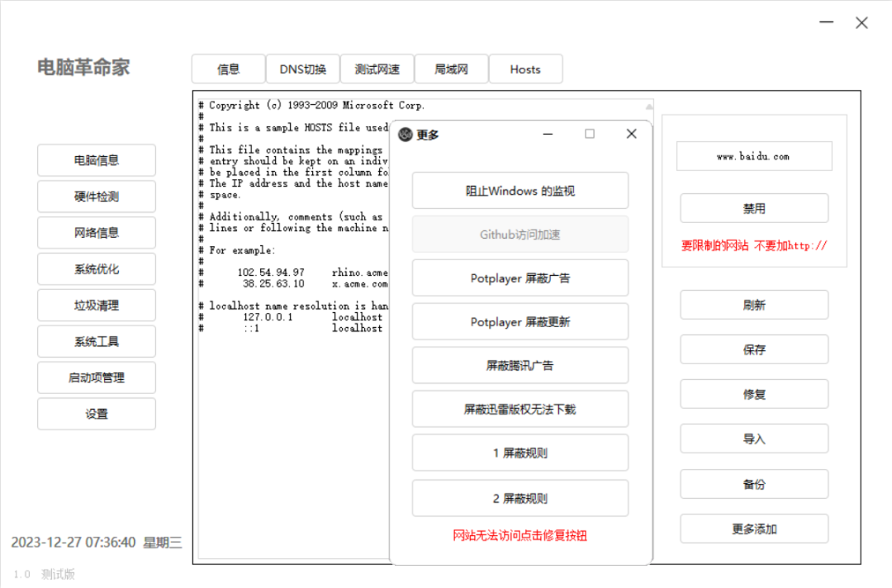
Task: Click the red 网站无法访问点击修复按钮 notice
Action: (520, 536)
